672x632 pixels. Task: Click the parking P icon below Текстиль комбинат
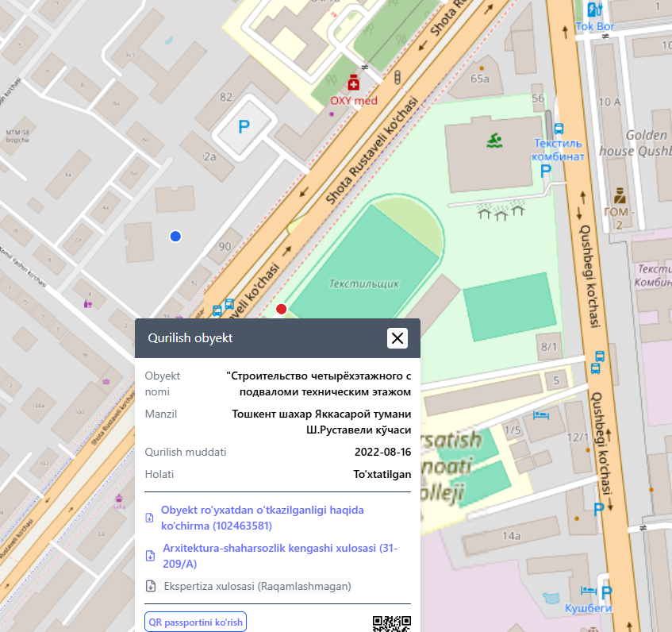(x=546, y=171)
